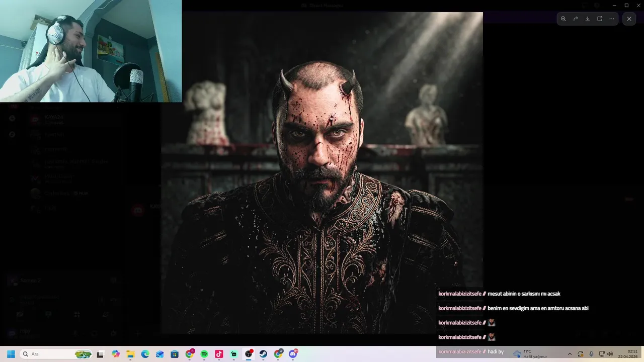
Task: Click chat message 'benim en sevdigim ama en amtoru acsana abi'
Action: (x=538, y=308)
